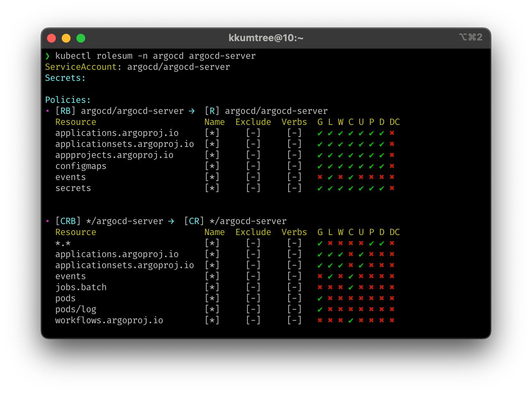Click the cyan arrow after CRB */argocd-server
This screenshot has width=532, height=393.
pos(171,221)
